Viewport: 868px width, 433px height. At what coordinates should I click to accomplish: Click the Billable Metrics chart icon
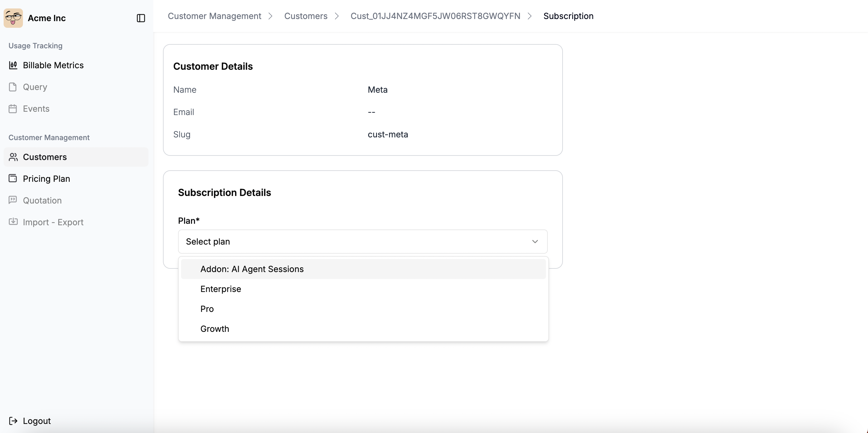13,65
